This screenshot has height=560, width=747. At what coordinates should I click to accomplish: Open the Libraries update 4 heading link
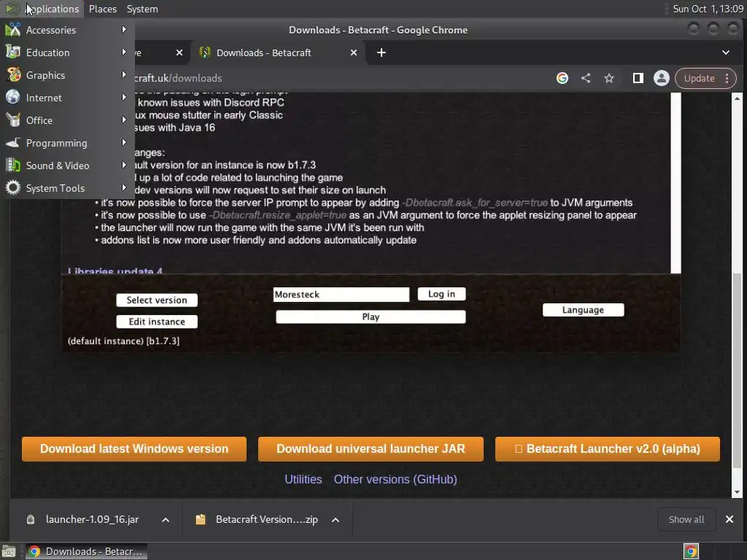[115, 271]
